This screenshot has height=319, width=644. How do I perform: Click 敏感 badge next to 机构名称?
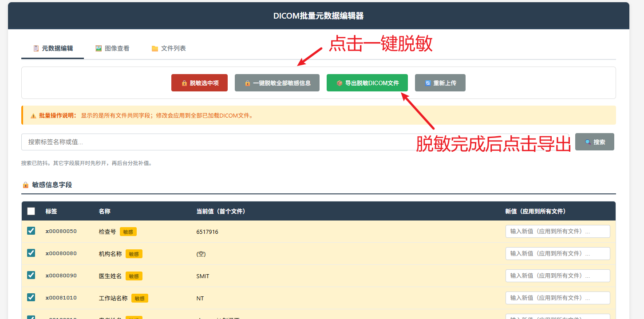point(134,254)
